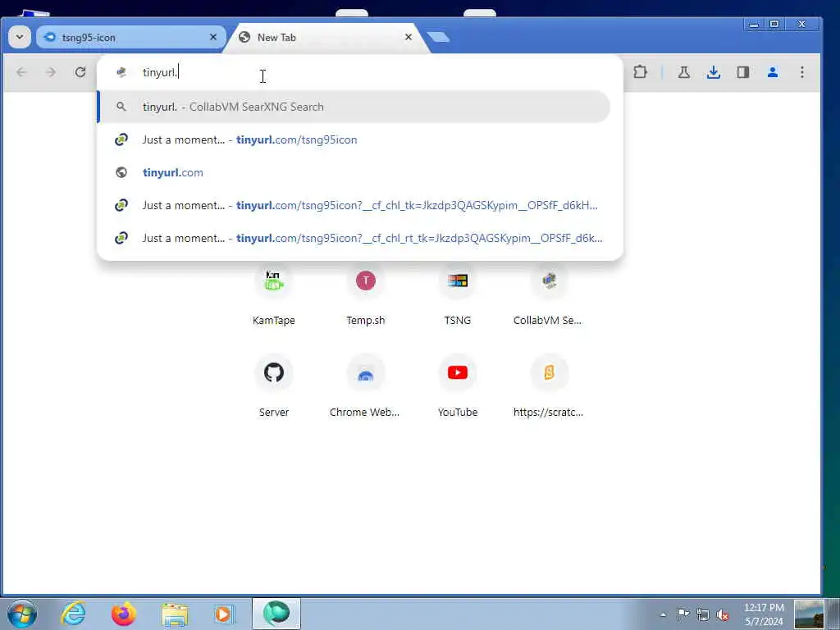Click the muted volume tray icon

click(x=723, y=614)
